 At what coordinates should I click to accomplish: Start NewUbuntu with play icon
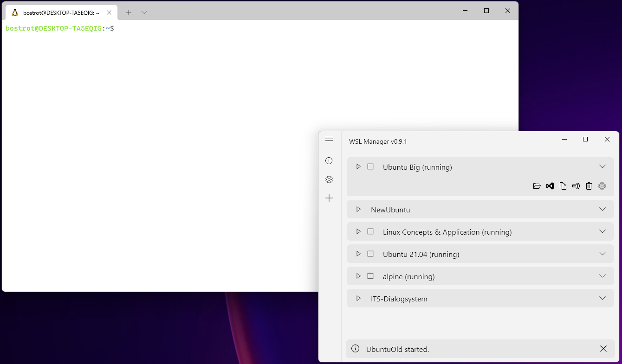358,209
